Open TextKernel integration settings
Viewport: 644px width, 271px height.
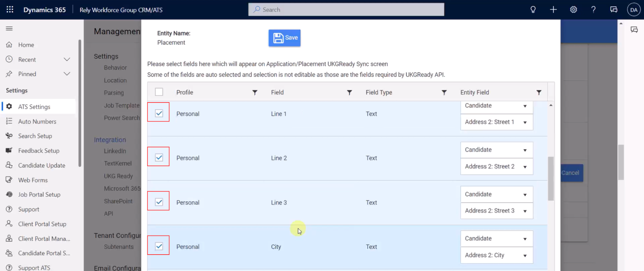point(117,163)
